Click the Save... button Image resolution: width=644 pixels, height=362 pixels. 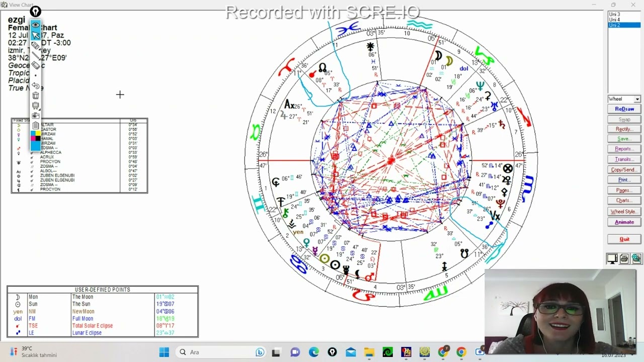[x=624, y=139]
